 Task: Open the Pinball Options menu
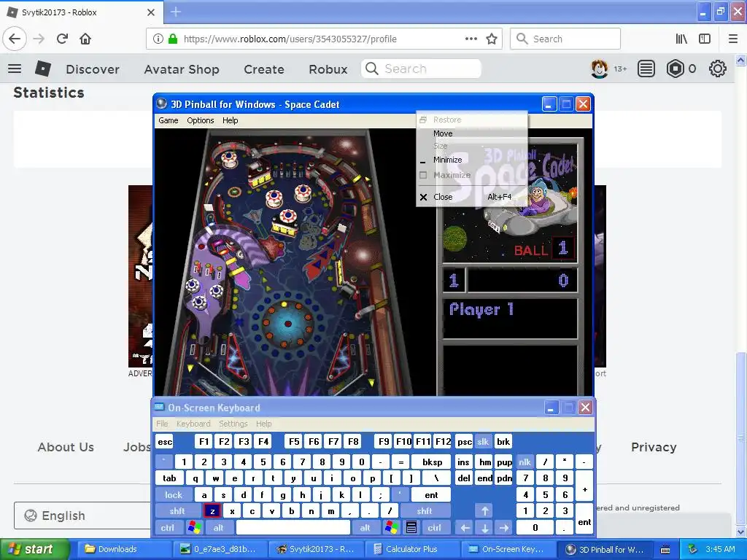click(x=200, y=120)
